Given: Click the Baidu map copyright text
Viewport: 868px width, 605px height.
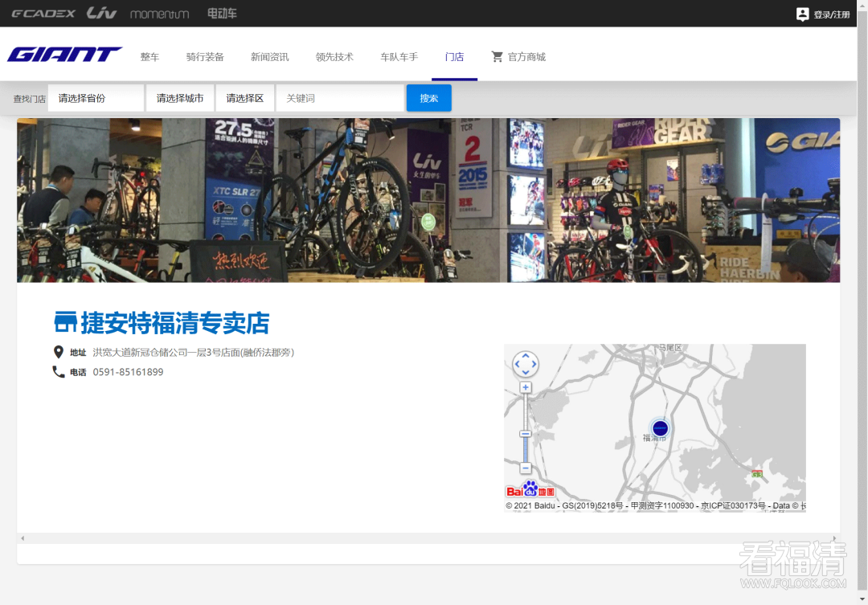Looking at the screenshot, I should (656, 505).
